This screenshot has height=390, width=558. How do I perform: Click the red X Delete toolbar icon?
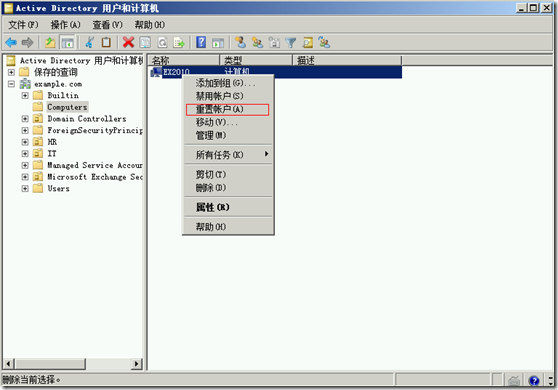[128, 42]
